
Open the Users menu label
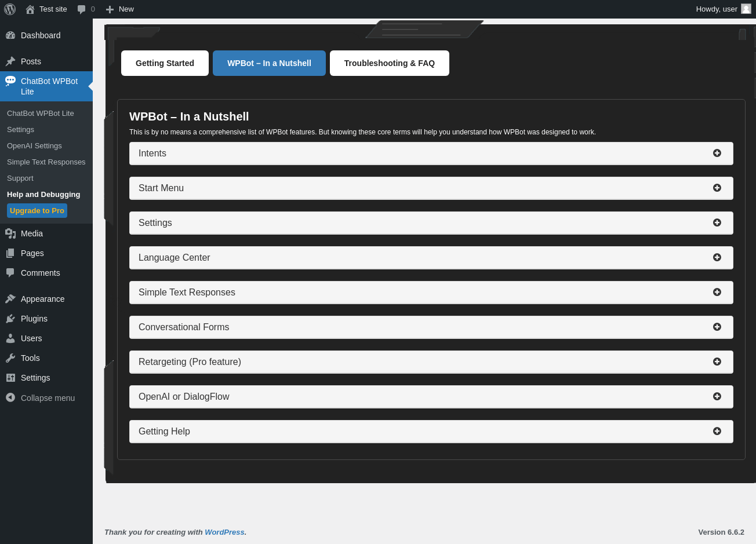pyautogui.click(x=31, y=338)
